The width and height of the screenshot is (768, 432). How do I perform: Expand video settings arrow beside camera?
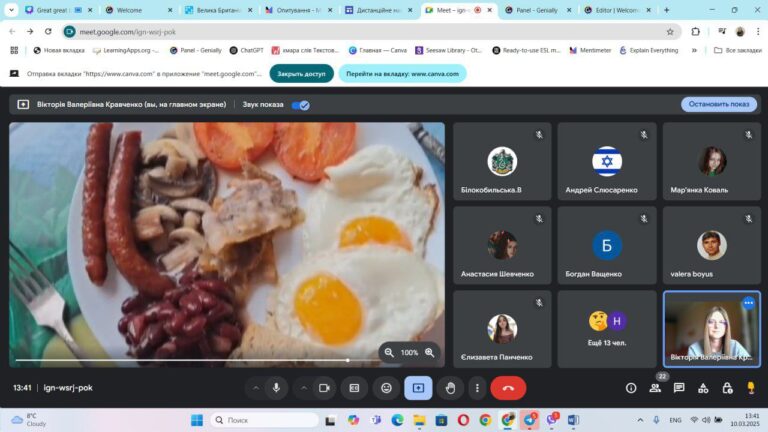click(304, 388)
